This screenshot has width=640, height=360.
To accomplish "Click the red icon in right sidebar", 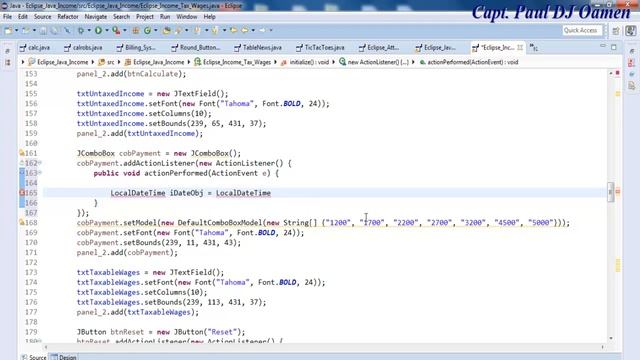I will [x=631, y=62].
